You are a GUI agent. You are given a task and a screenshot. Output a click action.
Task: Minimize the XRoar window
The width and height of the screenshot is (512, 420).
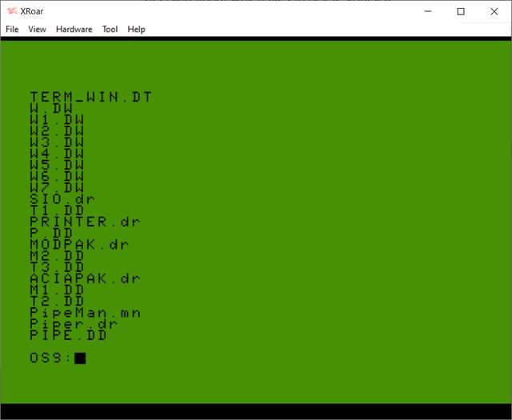tap(428, 11)
